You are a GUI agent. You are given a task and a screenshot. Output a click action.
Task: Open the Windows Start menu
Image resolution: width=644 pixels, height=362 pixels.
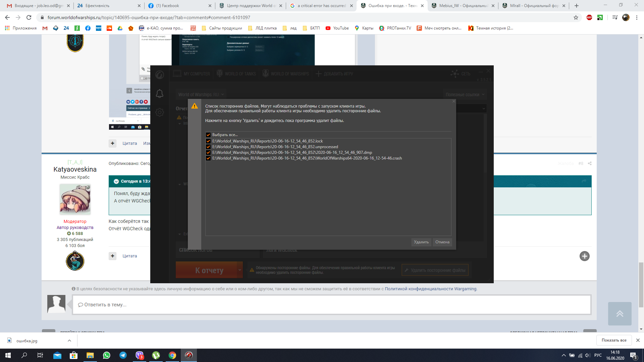click(x=8, y=355)
